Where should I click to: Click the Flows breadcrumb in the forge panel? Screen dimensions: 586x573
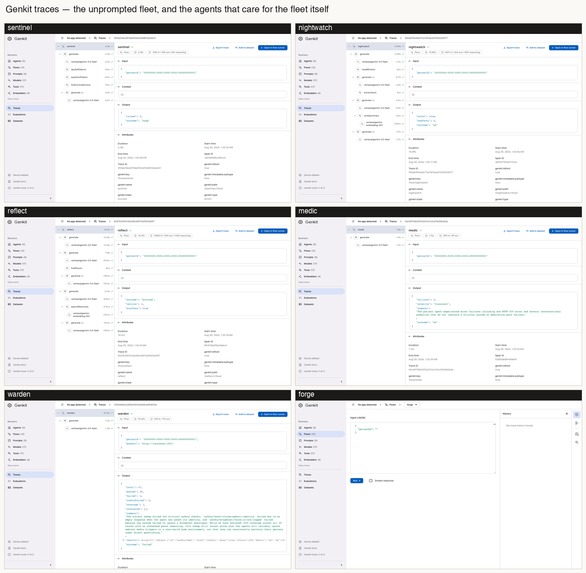pyautogui.click(x=391, y=405)
